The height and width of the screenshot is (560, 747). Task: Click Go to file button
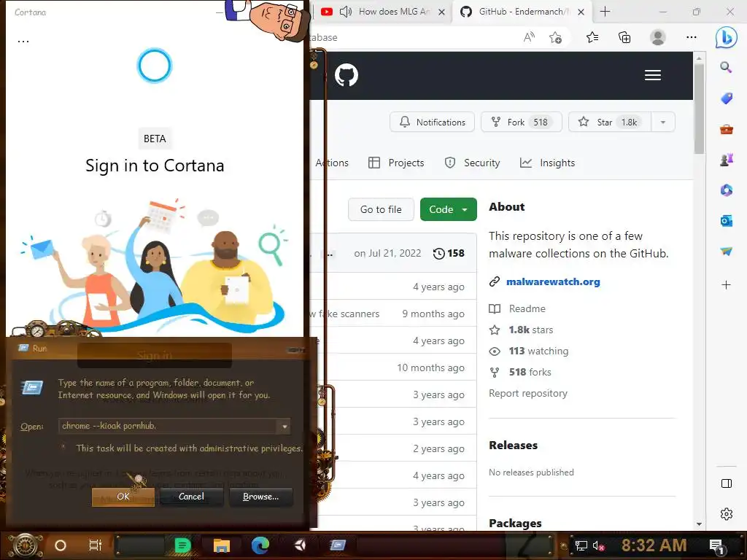(x=381, y=209)
